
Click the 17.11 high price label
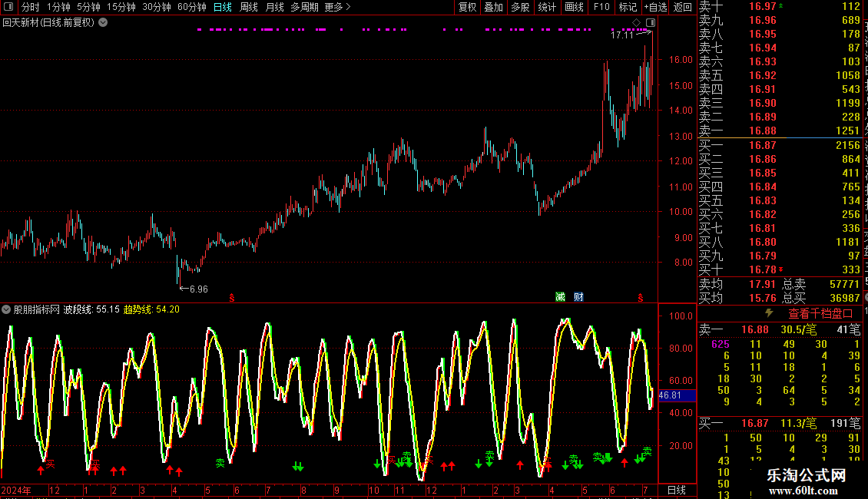tap(621, 35)
